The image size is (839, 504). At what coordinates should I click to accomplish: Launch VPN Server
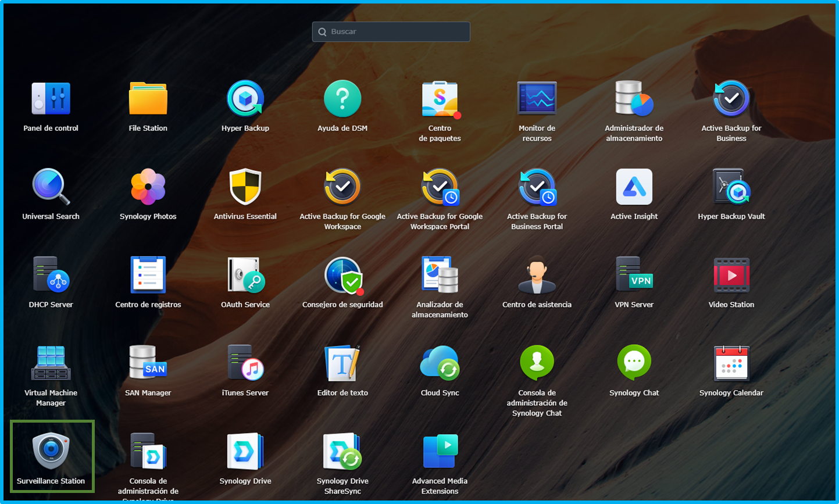tap(634, 275)
